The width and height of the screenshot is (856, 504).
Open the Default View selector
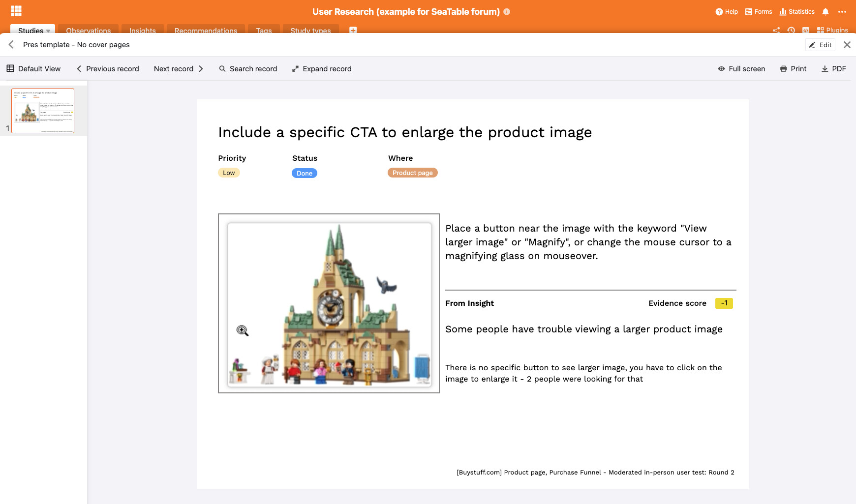tap(33, 69)
